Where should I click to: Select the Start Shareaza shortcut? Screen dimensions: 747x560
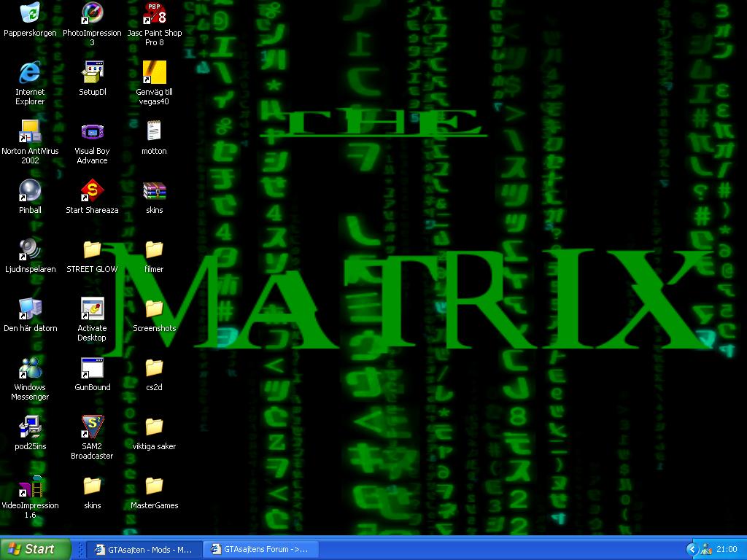pyautogui.click(x=92, y=190)
